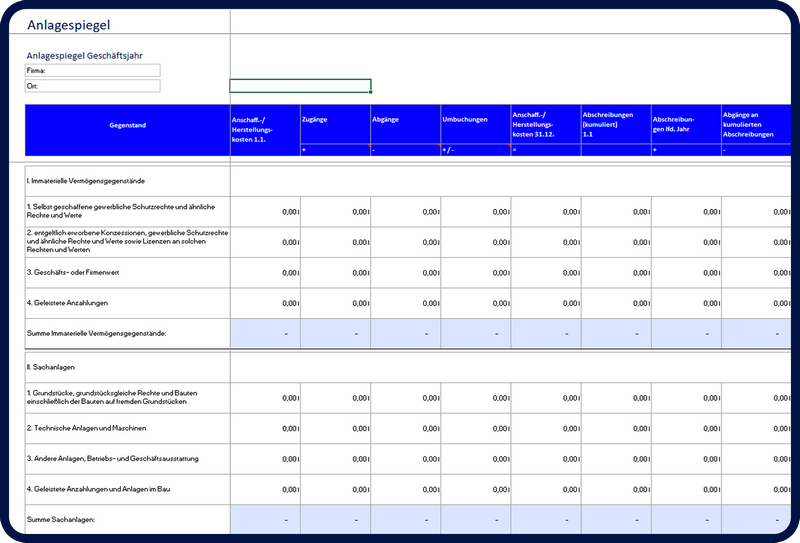The width and height of the screenshot is (800, 543).
Task: Select the Anlagespiegel title cell
Action: point(69,23)
